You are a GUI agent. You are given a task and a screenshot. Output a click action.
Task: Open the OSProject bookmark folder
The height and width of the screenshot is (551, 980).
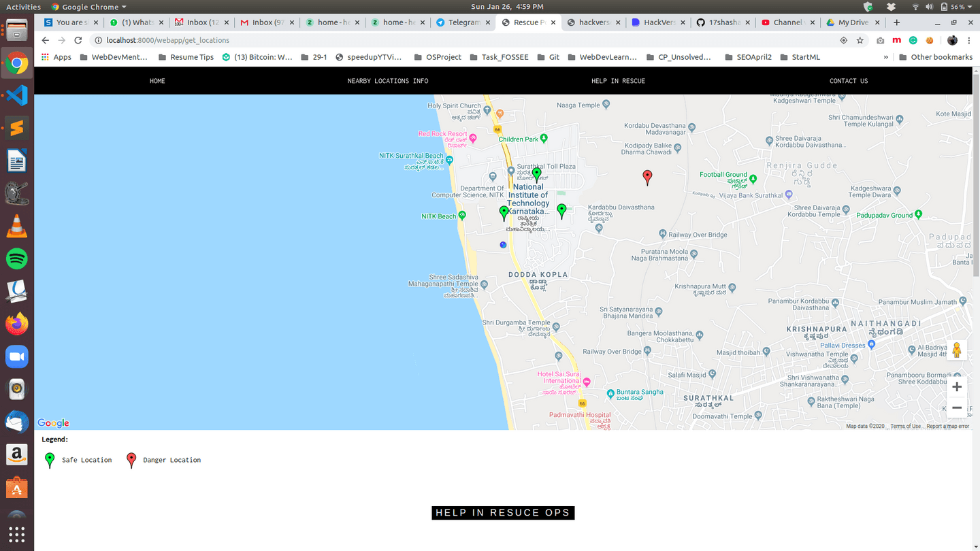coord(437,57)
